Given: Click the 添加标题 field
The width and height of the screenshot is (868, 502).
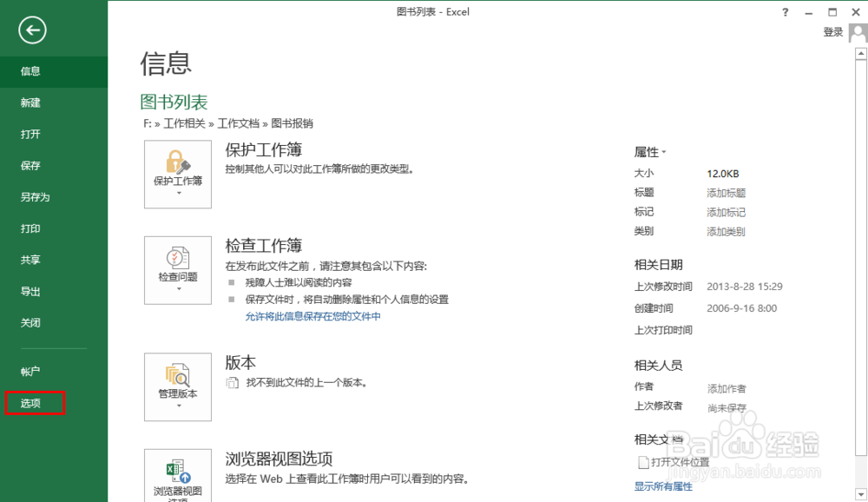Looking at the screenshot, I should pos(726,193).
